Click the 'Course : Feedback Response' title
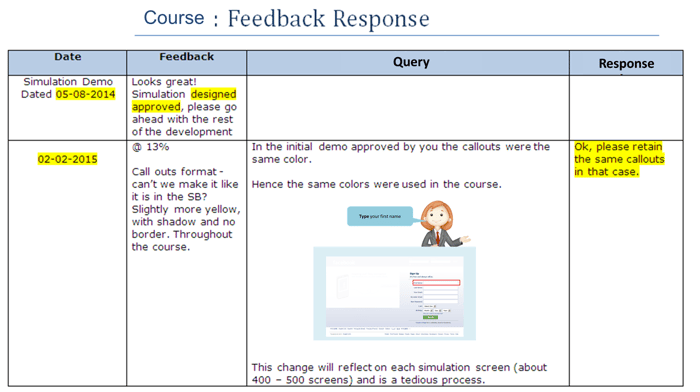 coord(286,19)
